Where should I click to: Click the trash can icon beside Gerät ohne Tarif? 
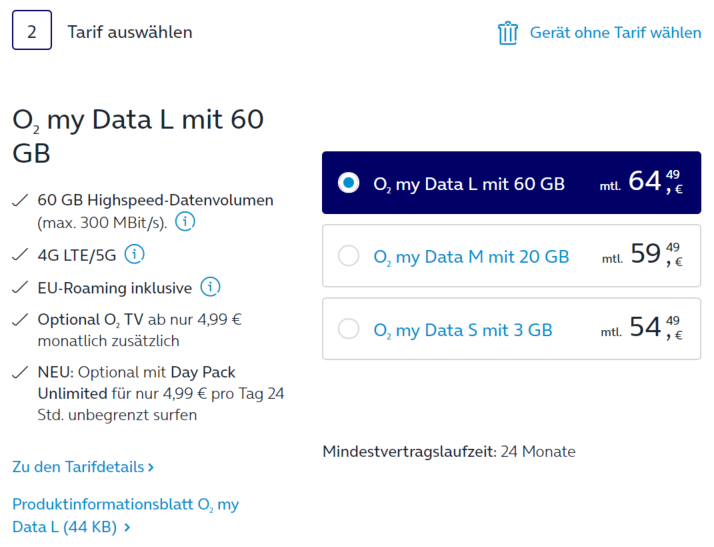click(508, 33)
